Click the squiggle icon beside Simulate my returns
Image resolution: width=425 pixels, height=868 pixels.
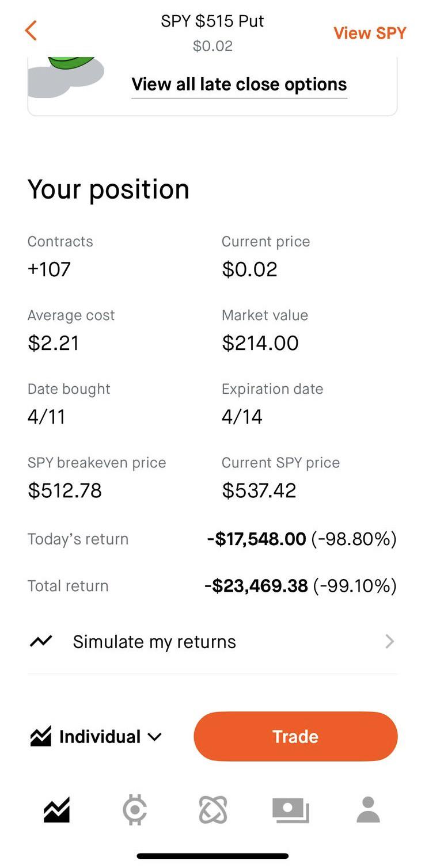click(x=41, y=641)
